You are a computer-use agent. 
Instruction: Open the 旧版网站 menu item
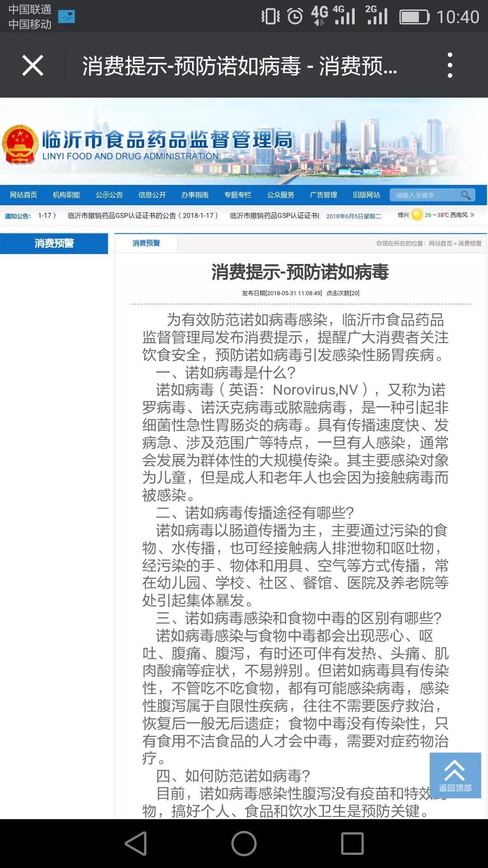tap(366, 195)
